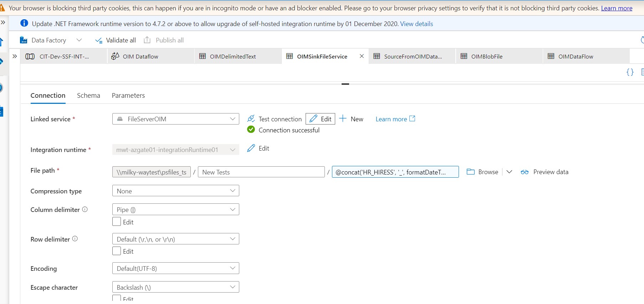
Task: Click the Connection successful check icon
Action: click(251, 129)
